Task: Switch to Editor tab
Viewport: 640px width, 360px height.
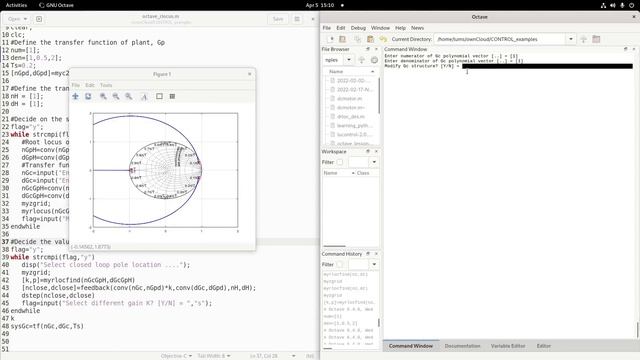Action: pyautogui.click(x=544, y=346)
